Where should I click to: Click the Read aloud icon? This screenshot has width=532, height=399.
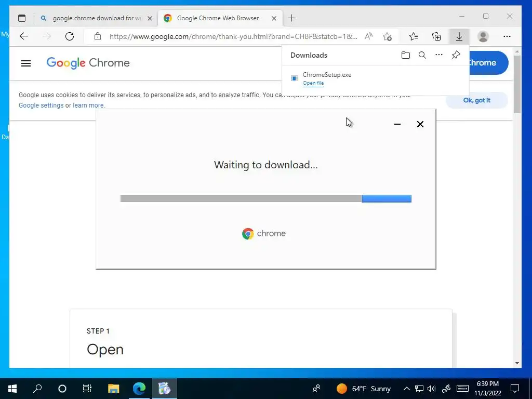368,36
